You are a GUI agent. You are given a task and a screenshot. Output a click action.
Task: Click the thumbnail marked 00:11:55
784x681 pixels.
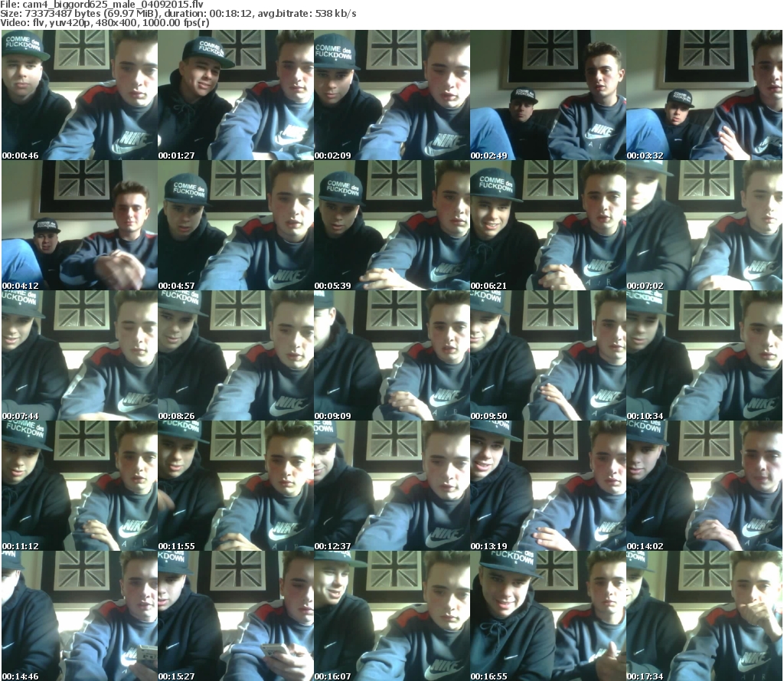click(x=236, y=486)
